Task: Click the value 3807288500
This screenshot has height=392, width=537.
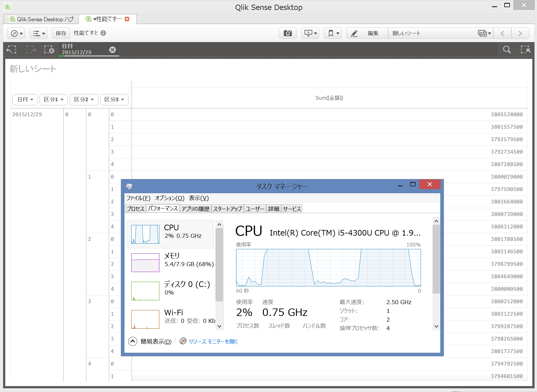Action: coord(507,164)
